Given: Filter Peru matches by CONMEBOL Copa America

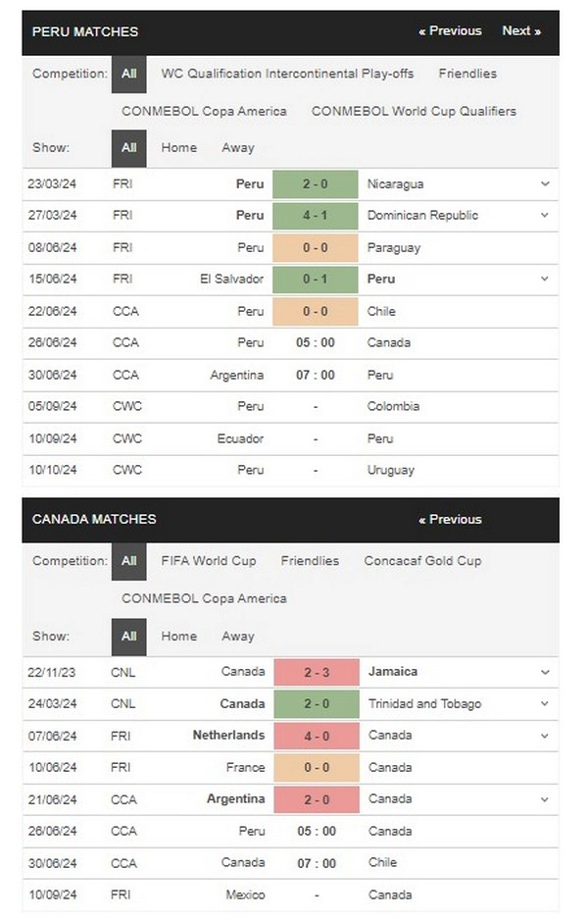Looking at the screenshot, I should point(204,111).
